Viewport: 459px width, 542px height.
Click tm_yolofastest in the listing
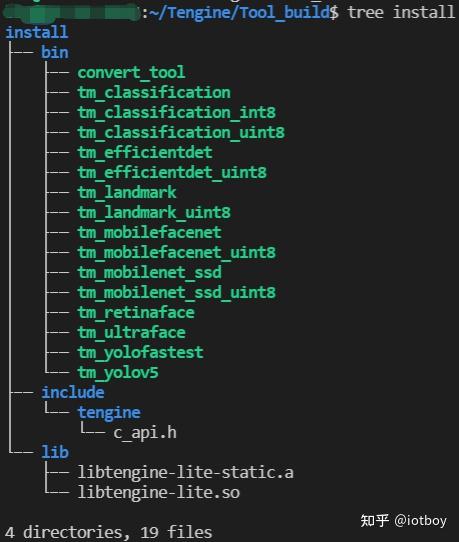click(x=140, y=354)
